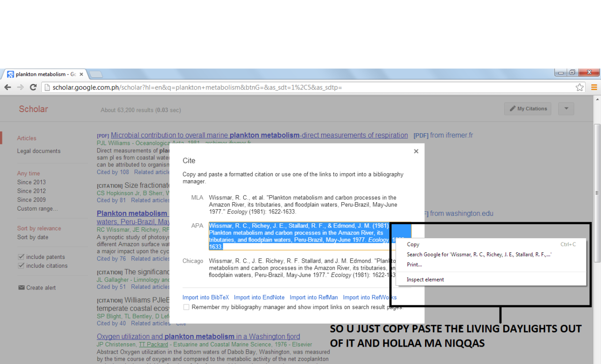601x364 pixels.
Task: Toggle include patents checkbox
Action: tap(21, 257)
